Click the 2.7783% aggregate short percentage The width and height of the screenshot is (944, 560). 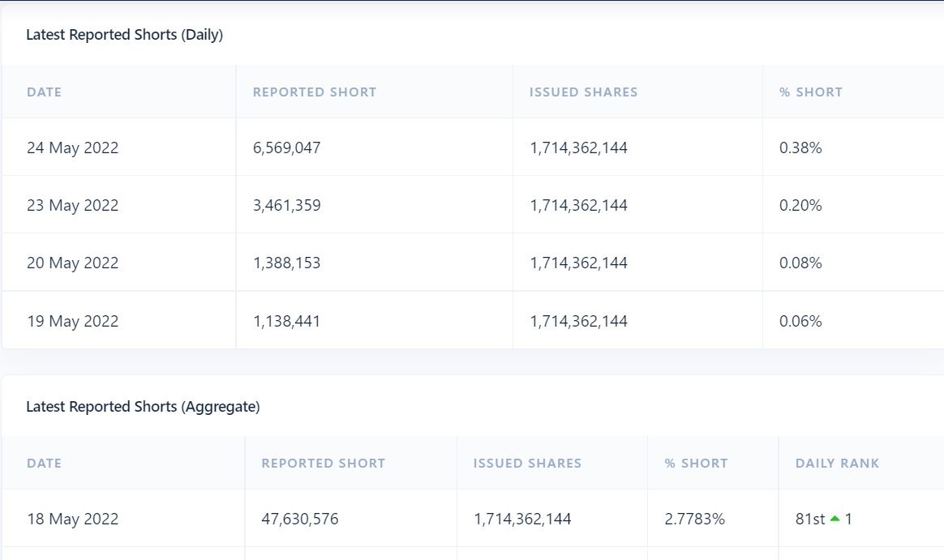(694, 519)
